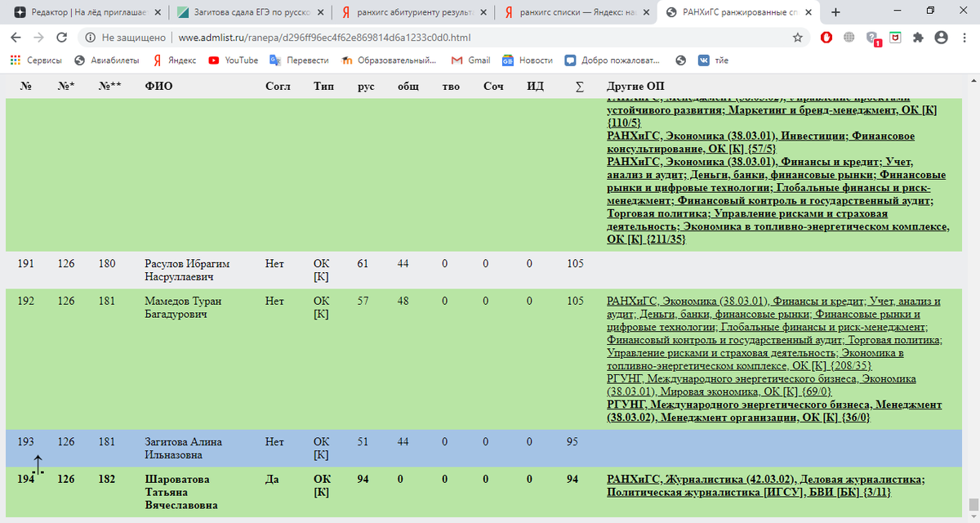Open РАНХиГС Экономика {211/35} link
The width and height of the screenshot is (980, 523).
coord(778,200)
